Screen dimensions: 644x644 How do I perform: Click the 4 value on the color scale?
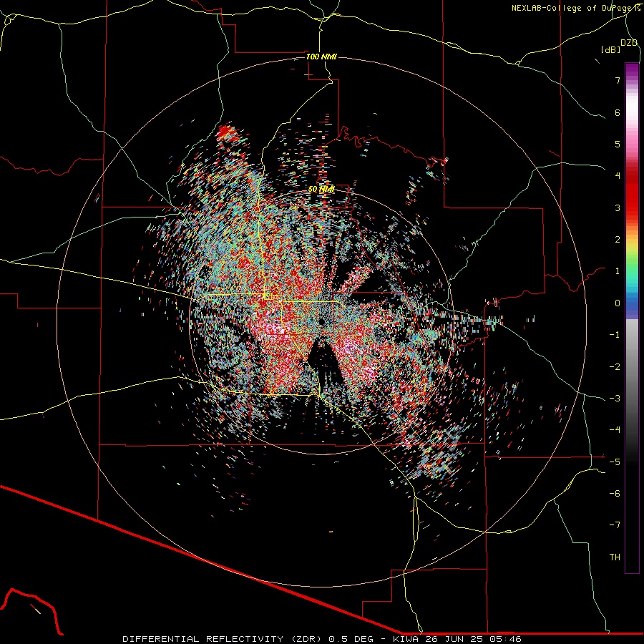coord(618,176)
